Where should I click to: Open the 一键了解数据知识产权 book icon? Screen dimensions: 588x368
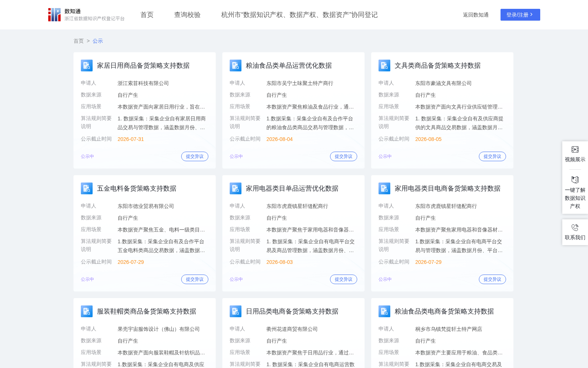click(575, 180)
